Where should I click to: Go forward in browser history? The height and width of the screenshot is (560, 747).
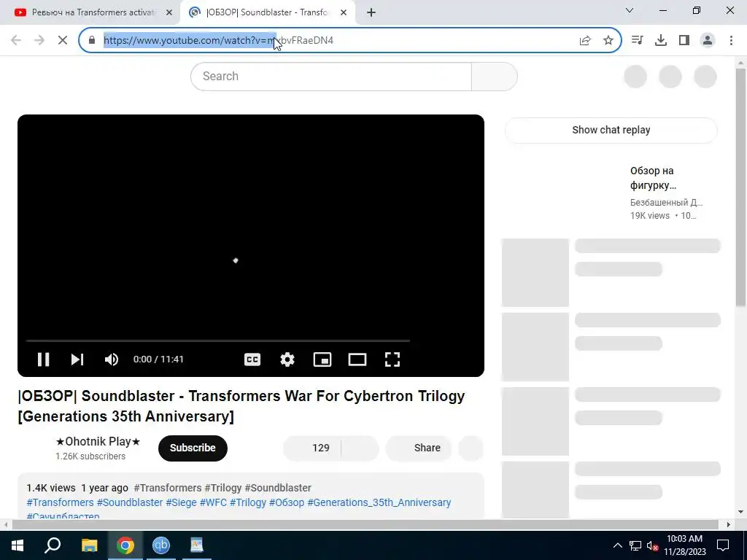point(39,41)
